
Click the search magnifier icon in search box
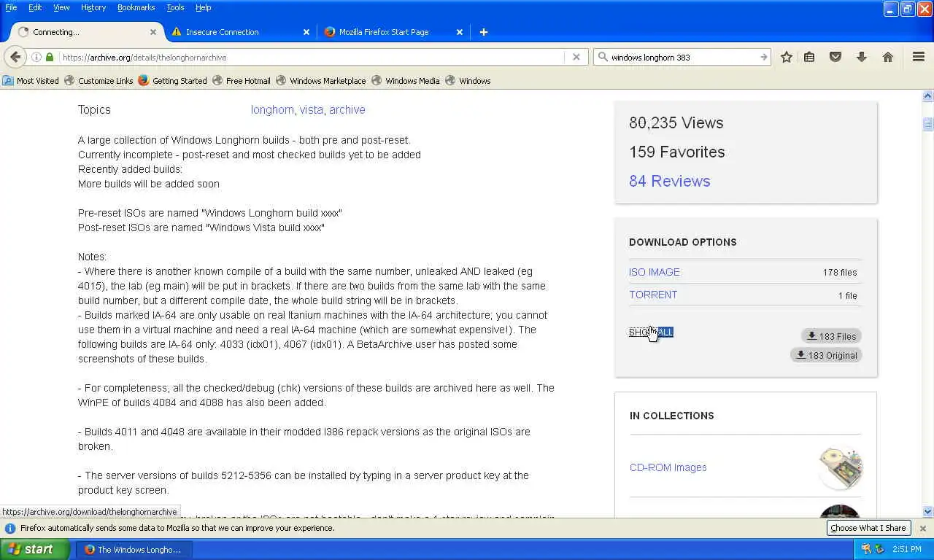(603, 57)
